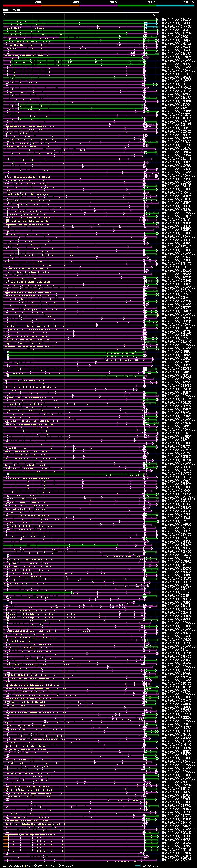Screen dimensions: 197x868
Task: Select the UniRef100_Q9FUR6 row label
Action: coord(177,162)
